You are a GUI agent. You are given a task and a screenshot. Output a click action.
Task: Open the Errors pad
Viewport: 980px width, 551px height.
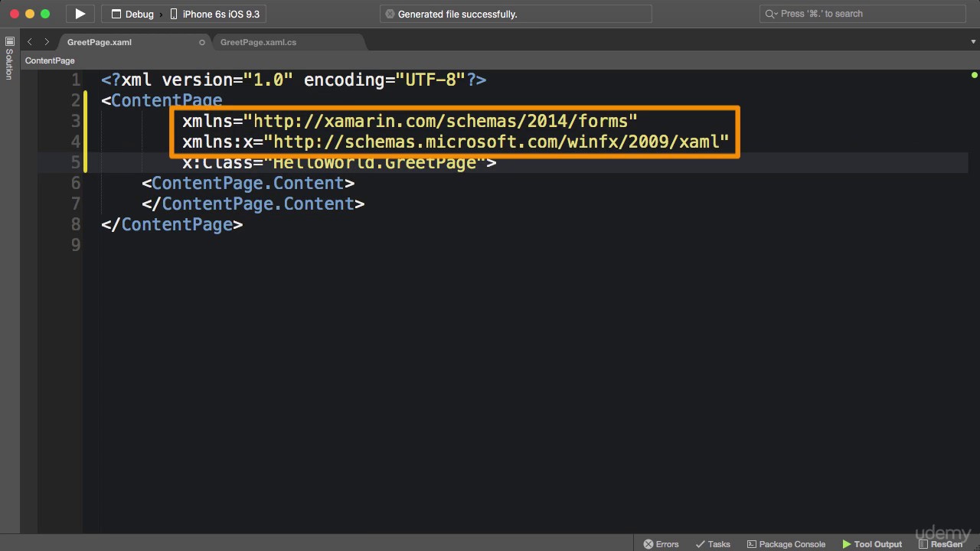point(661,544)
